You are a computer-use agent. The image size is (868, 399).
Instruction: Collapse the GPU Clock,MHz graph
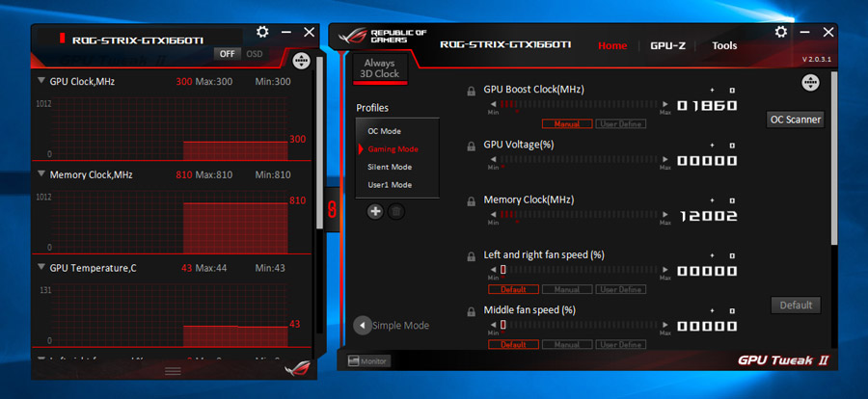coord(41,81)
